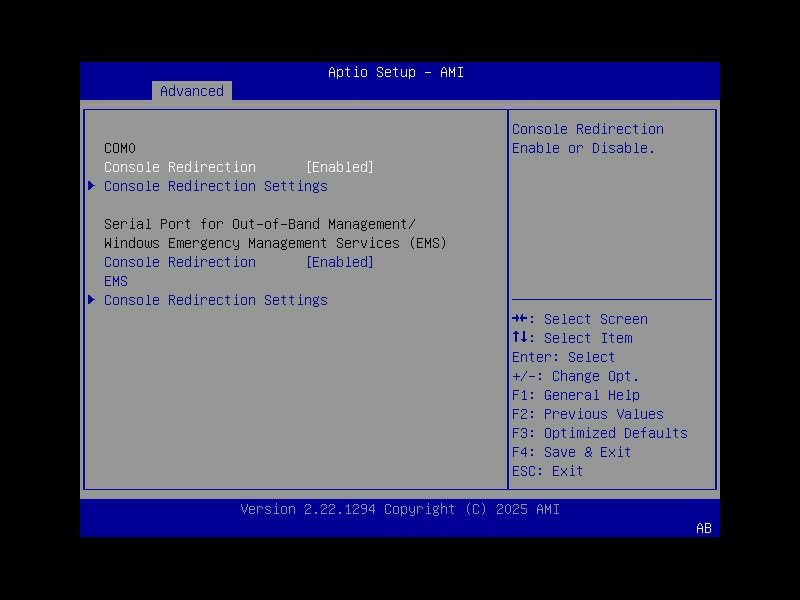The width and height of the screenshot is (800, 600).
Task: Click F2: Previous Values option
Action: [x=584, y=414]
